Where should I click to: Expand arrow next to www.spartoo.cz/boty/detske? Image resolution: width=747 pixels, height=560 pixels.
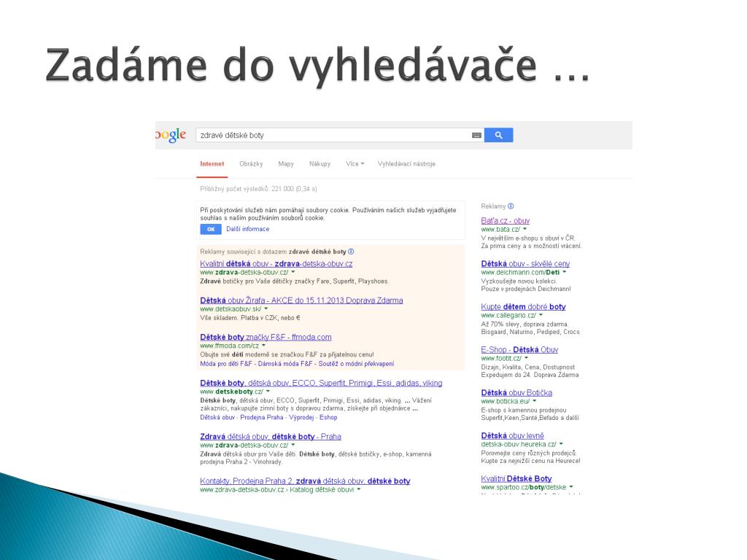click(x=571, y=487)
